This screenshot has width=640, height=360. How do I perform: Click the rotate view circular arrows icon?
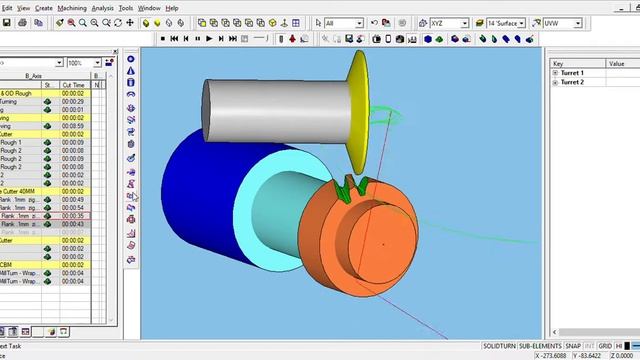(118, 23)
